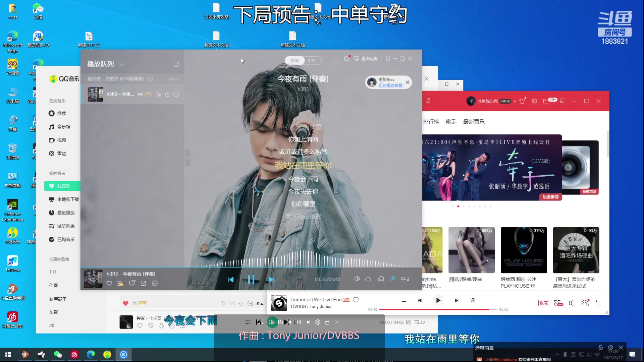Seek on NetEase red progress bar

pyautogui.click(x=438, y=309)
